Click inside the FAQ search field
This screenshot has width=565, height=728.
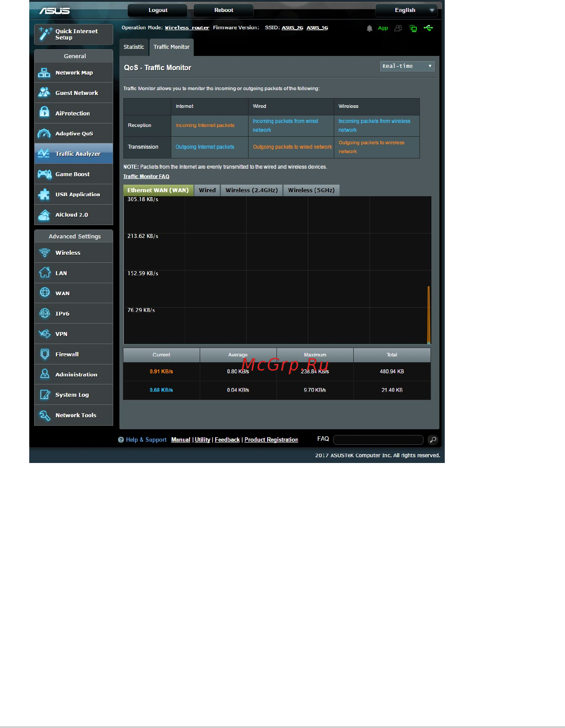tap(378, 439)
